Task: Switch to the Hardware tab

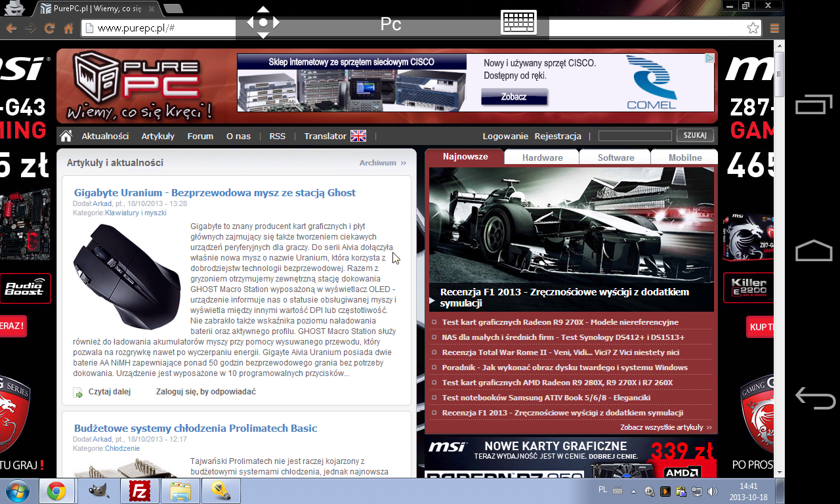Action: pyautogui.click(x=542, y=157)
